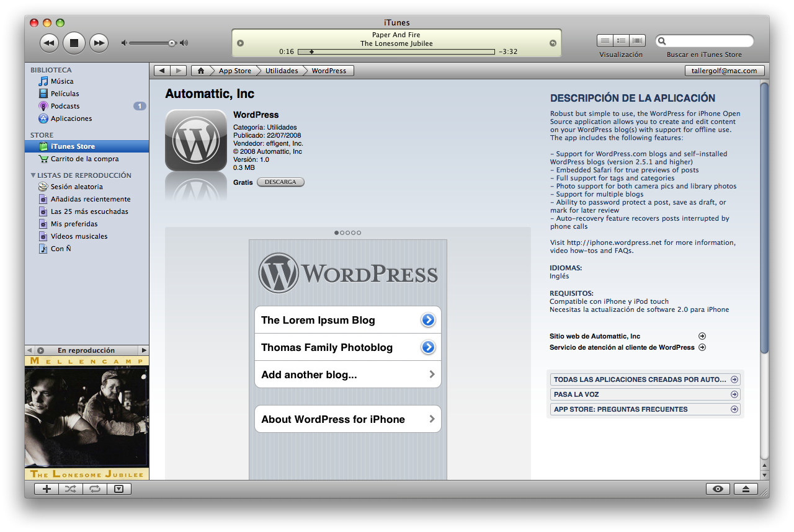The height and width of the screenshot is (532, 794).
Task: Toggle shuffle mode
Action: point(71,489)
